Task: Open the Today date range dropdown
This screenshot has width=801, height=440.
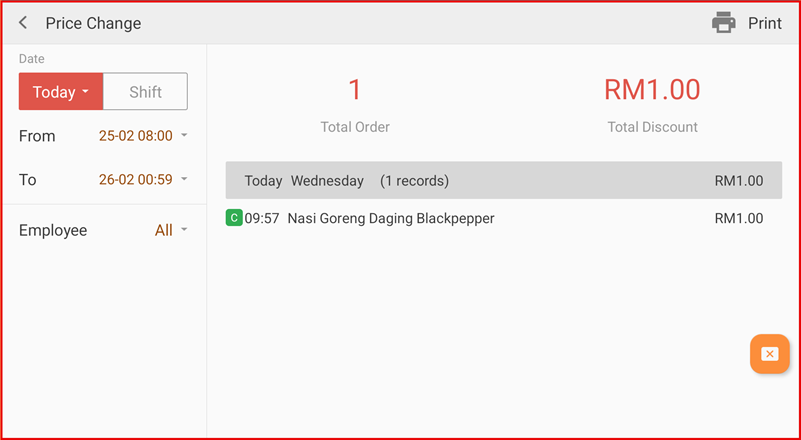Action: [x=61, y=92]
